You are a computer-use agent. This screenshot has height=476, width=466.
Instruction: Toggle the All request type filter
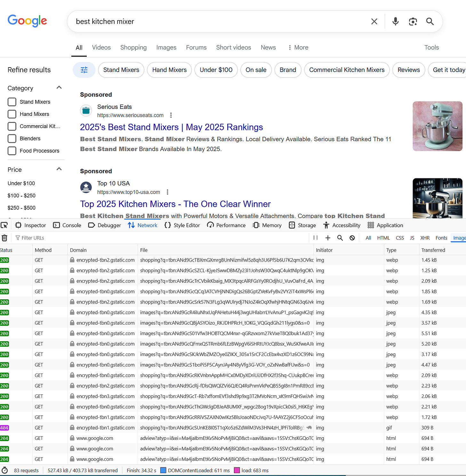point(368,238)
